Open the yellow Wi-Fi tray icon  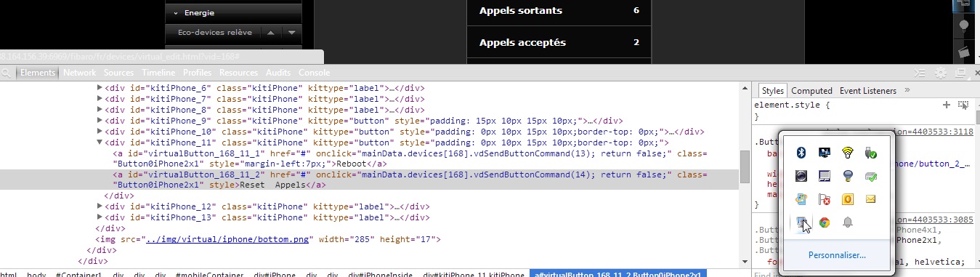tap(847, 153)
